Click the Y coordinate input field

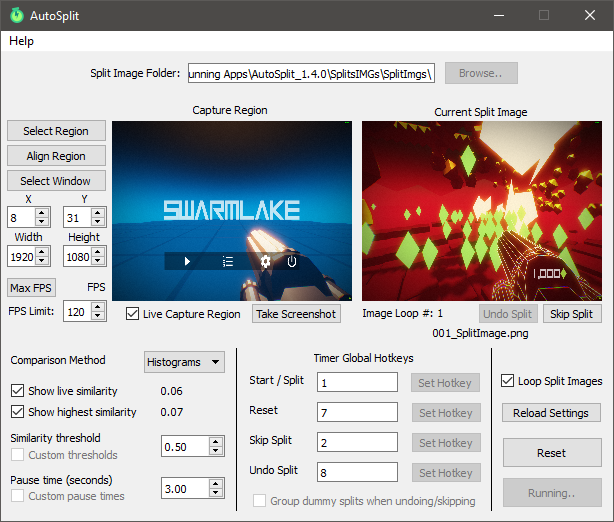point(78,217)
